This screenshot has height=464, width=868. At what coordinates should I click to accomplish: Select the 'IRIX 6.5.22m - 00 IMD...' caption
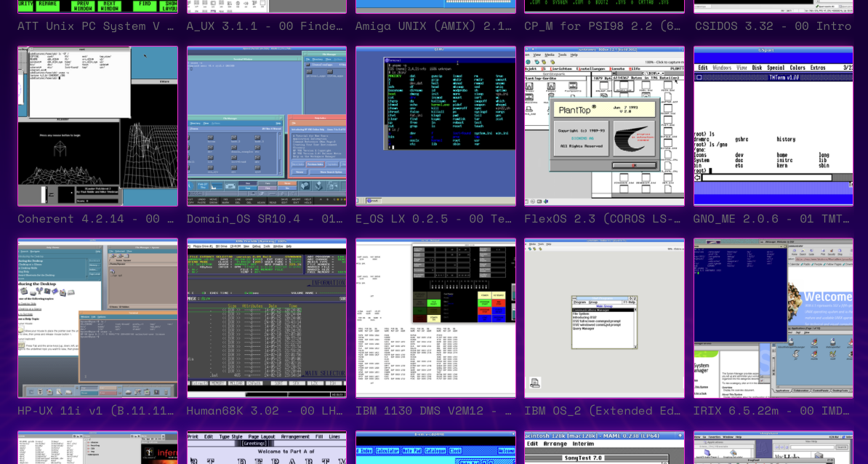click(771, 411)
